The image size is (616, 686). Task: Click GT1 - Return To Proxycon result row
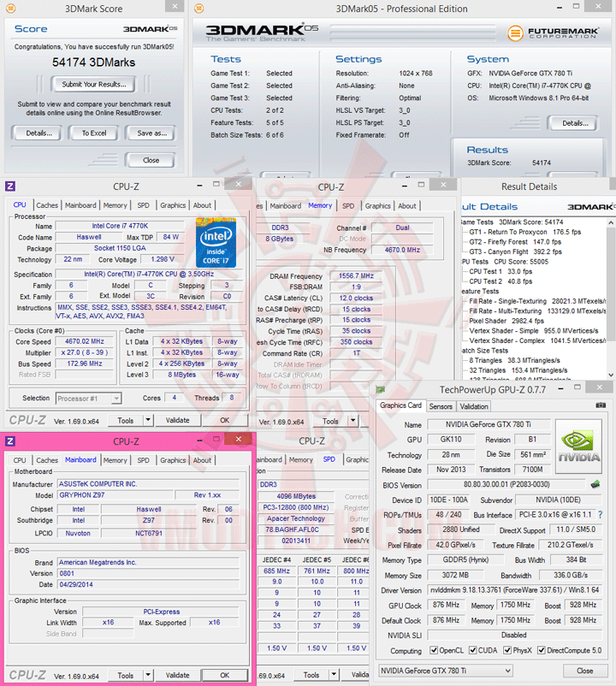[525, 232]
